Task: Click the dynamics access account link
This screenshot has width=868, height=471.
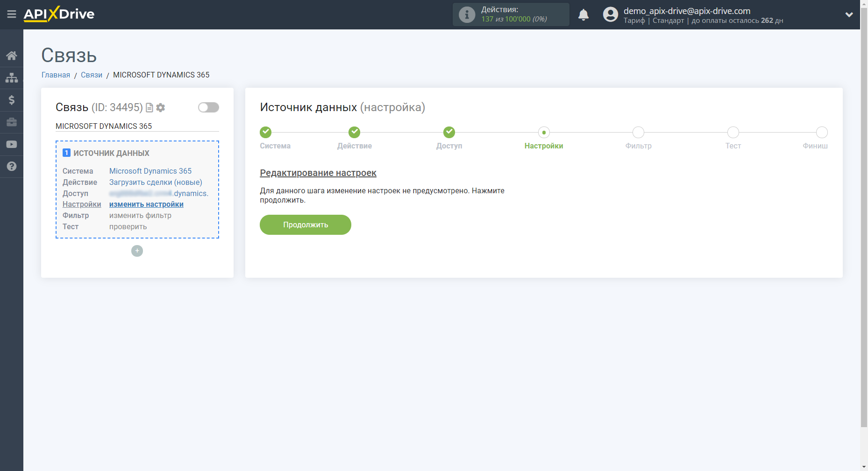Action: pyautogui.click(x=159, y=194)
